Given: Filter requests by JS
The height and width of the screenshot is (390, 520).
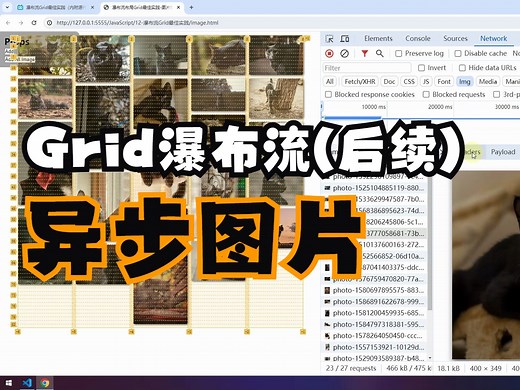Looking at the screenshot, I should pos(426,82).
